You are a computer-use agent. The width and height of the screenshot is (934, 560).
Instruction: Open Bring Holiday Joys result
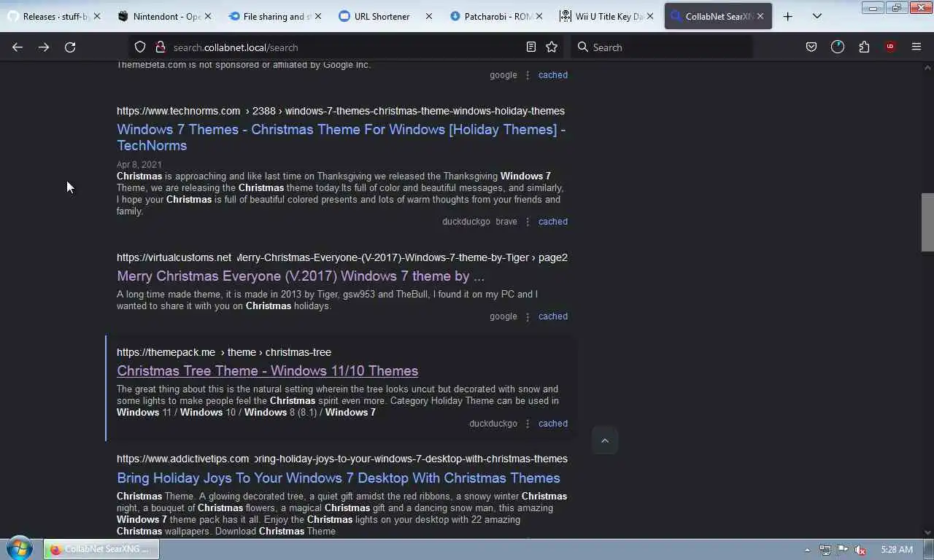coord(339,478)
